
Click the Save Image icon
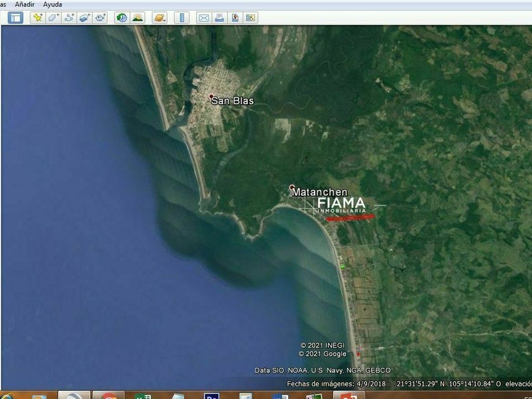(x=235, y=18)
